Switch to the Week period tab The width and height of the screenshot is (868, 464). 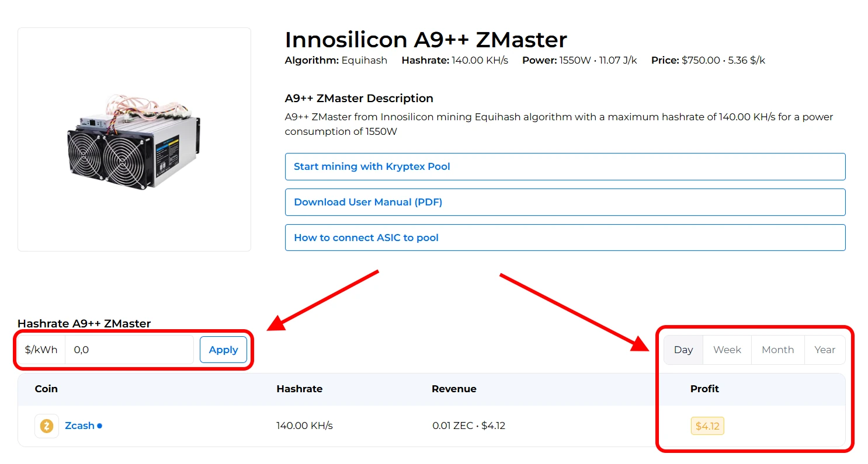coord(727,350)
